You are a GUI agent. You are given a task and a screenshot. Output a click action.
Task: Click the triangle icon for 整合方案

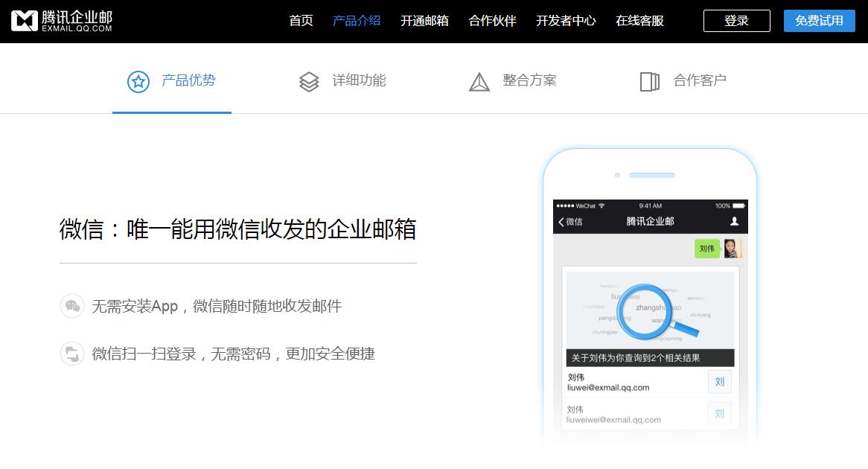click(479, 81)
